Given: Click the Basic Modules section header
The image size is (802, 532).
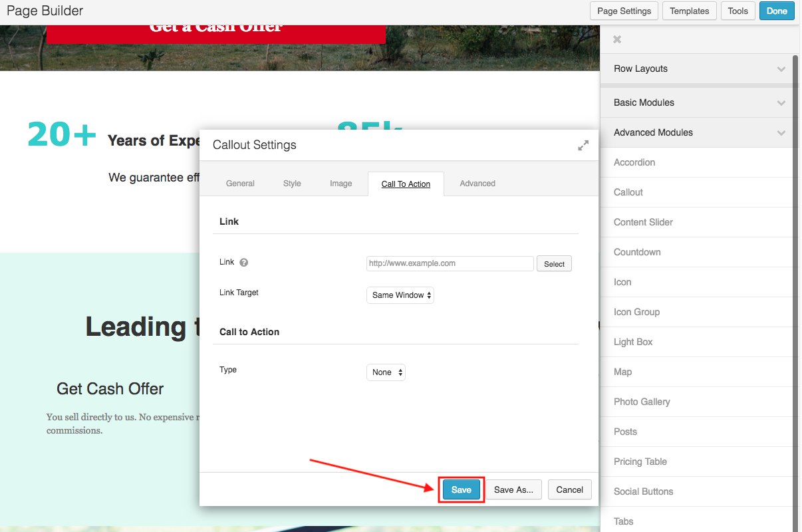Looking at the screenshot, I should tap(696, 103).
